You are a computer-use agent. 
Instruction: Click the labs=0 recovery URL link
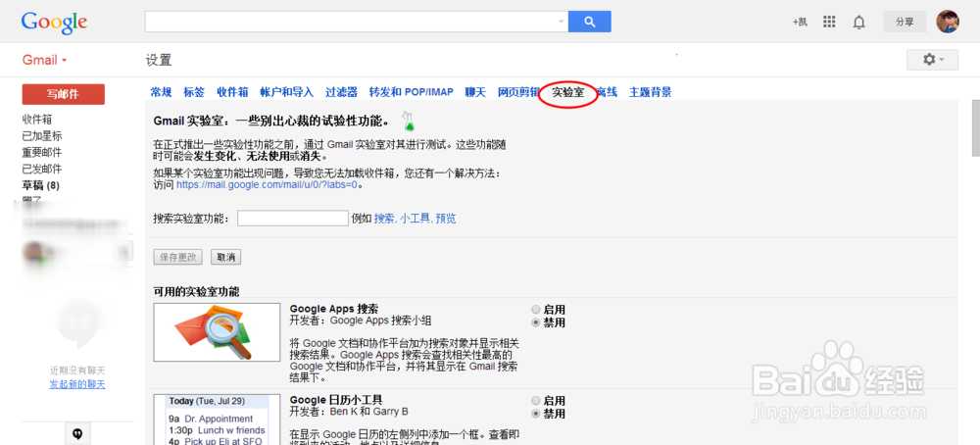click(267, 185)
